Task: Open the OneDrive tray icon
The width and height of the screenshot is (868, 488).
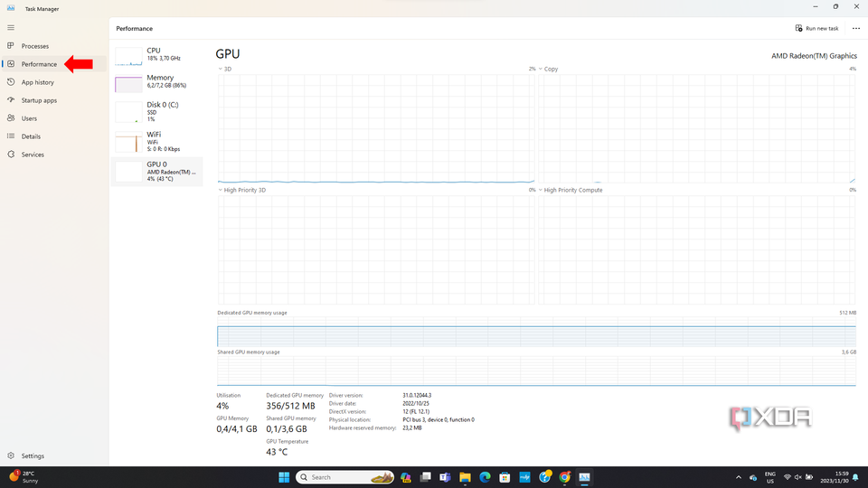Action: coord(753,477)
